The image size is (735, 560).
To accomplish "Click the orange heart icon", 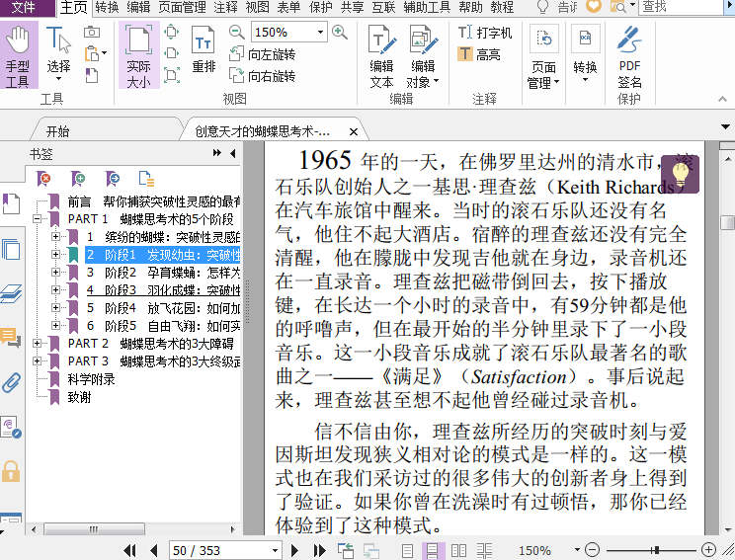I will point(594,6).
